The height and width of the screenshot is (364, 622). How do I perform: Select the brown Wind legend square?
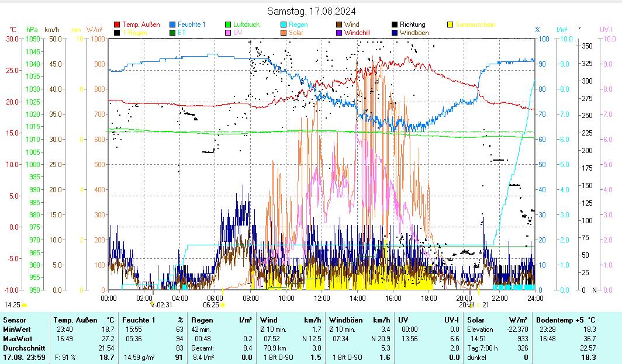click(339, 25)
